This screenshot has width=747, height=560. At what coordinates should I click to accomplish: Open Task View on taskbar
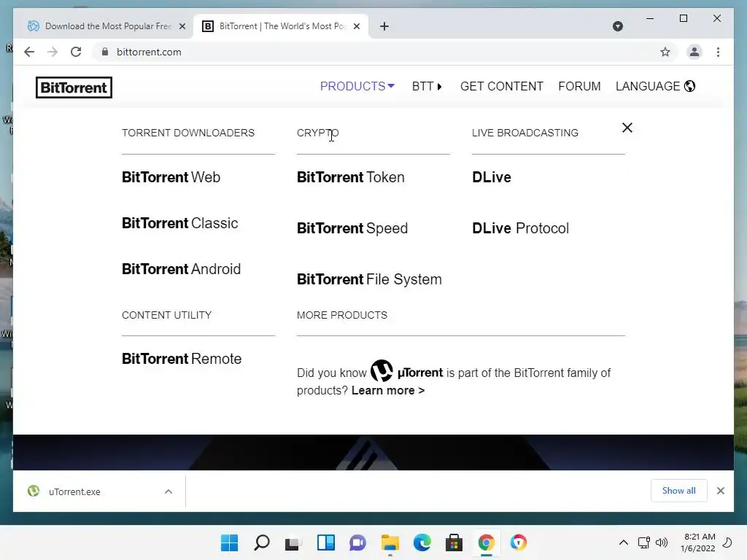[x=293, y=542]
